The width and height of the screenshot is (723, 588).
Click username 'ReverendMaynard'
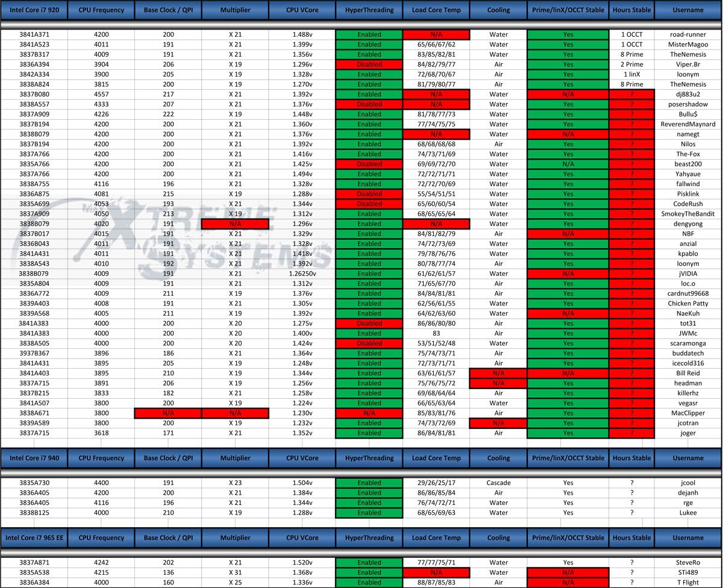click(x=688, y=124)
